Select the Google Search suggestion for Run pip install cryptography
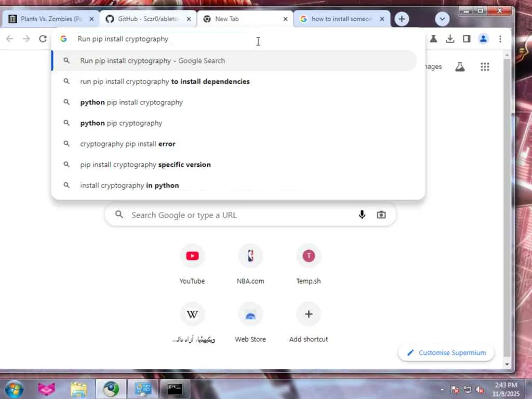Image resolution: width=532 pixels, height=399 pixels. [234, 61]
